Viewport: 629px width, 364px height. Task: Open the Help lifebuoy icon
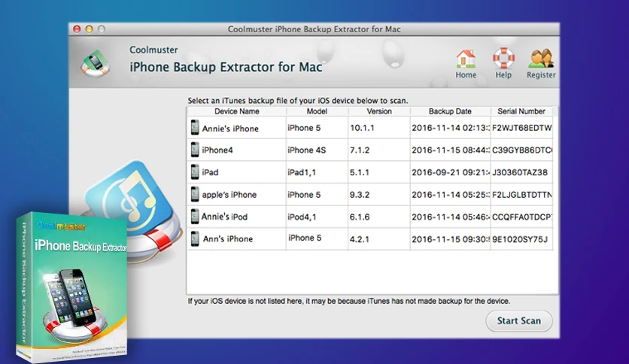point(503,58)
